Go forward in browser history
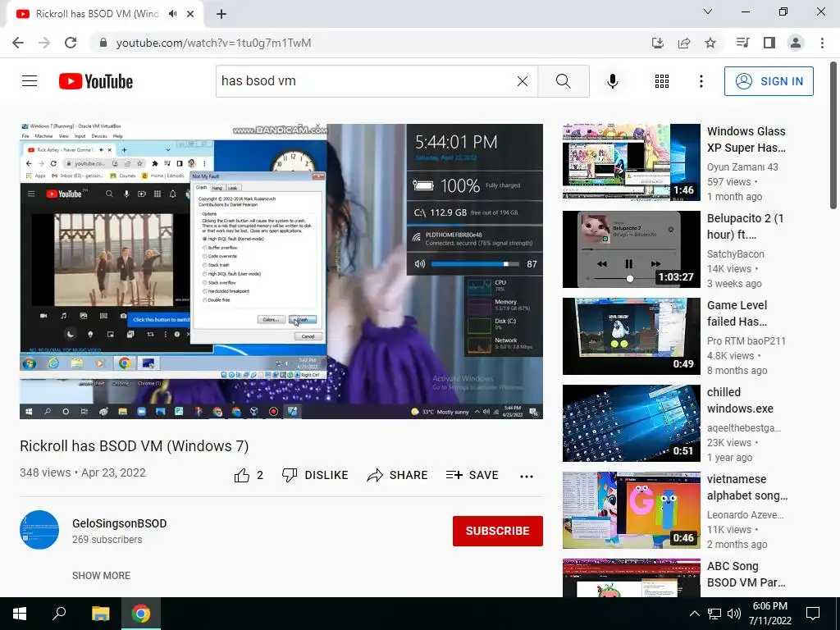 tap(44, 43)
